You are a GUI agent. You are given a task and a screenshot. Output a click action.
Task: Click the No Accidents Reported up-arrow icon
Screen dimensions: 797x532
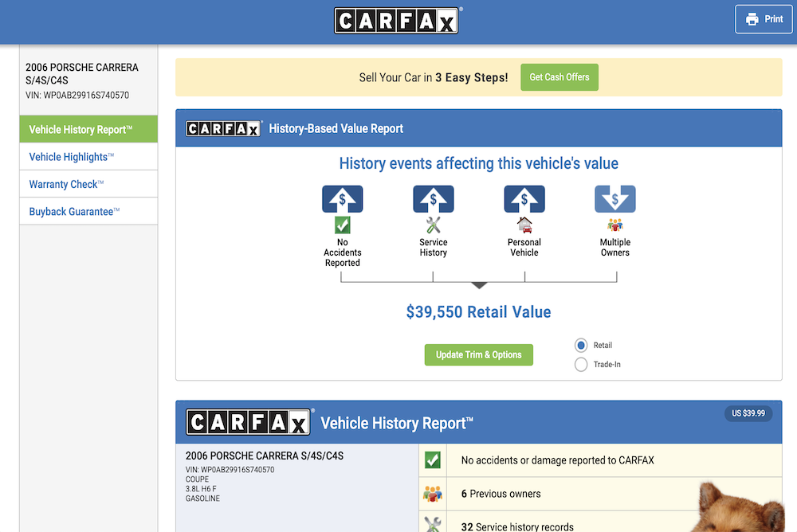(x=342, y=199)
